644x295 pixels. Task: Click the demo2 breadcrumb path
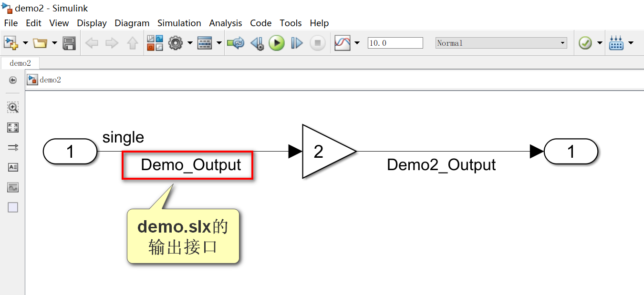pyautogui.click(x=51, y=80)
